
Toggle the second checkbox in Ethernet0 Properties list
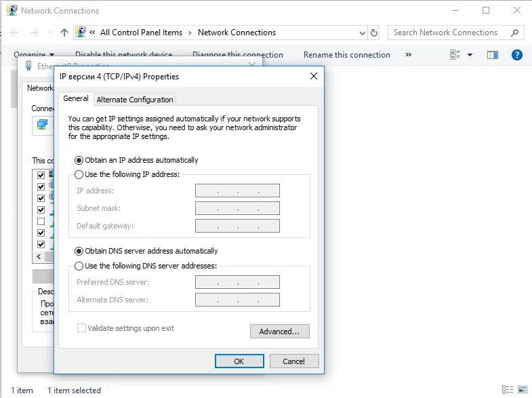click(x=41, y=186)
